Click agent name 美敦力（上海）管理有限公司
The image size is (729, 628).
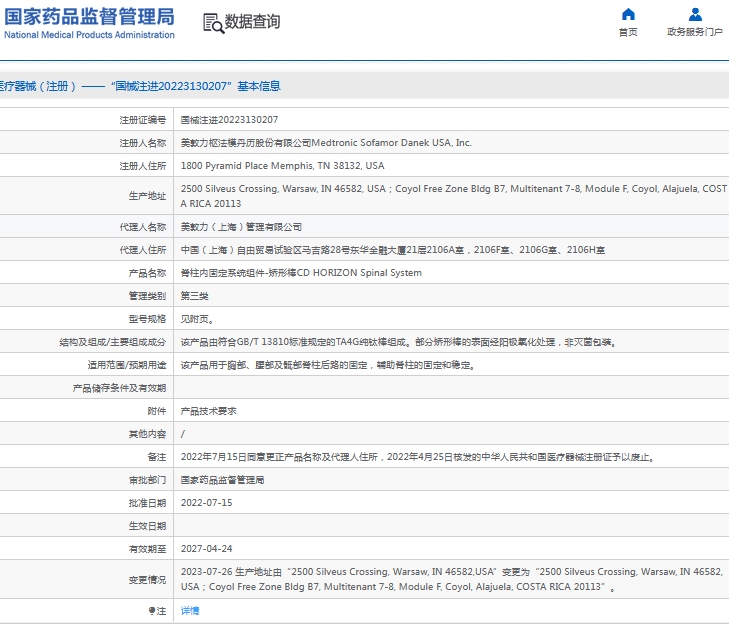241,227
